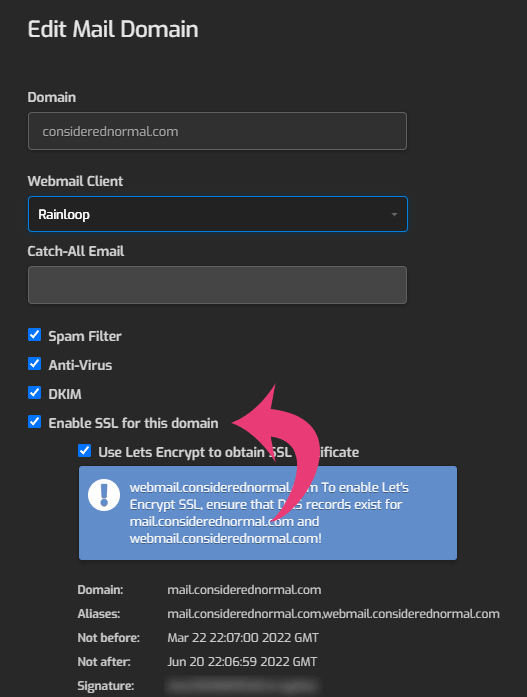
Task: Uncheck the Spam Filter checkbox
Action: [x=35, y=335]
